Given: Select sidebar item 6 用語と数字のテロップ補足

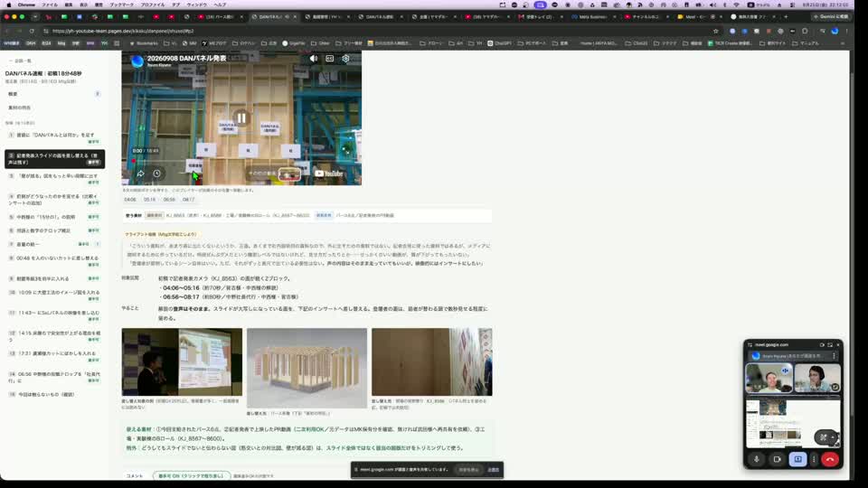Looking at the screenshot, I should tap(54, 230).
